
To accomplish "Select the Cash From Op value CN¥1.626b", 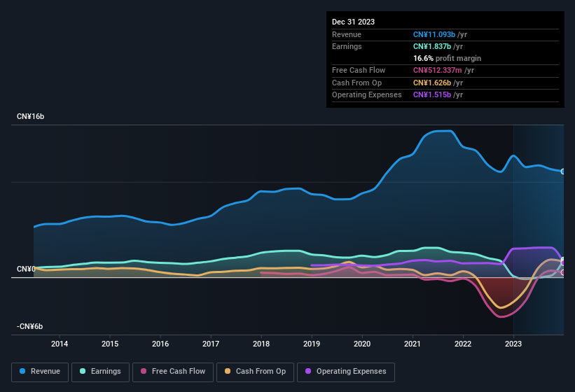I will [436, 83].
